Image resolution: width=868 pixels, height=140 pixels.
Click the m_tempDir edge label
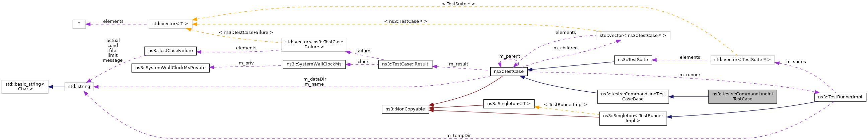tap(458, 136)
